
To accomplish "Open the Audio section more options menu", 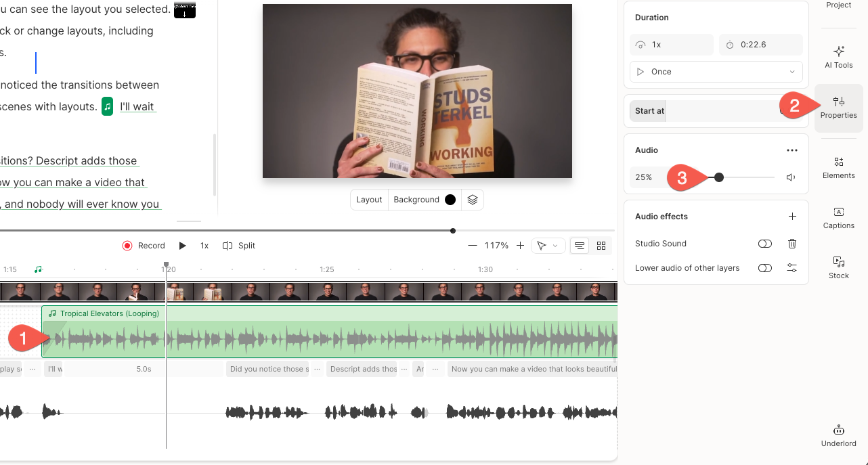I will 791,150.
